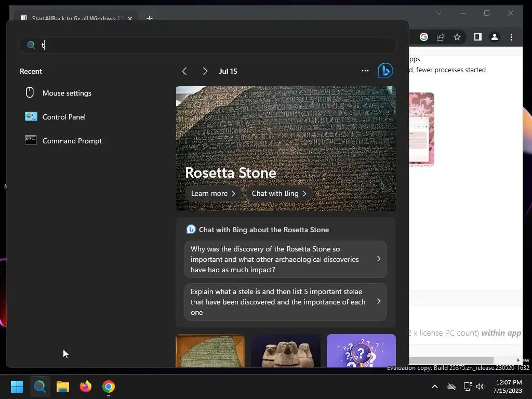This screenshot has width=532, height=399.
Task: Open the Chrome tab search dropdown chevron
Action: point(438,13)
